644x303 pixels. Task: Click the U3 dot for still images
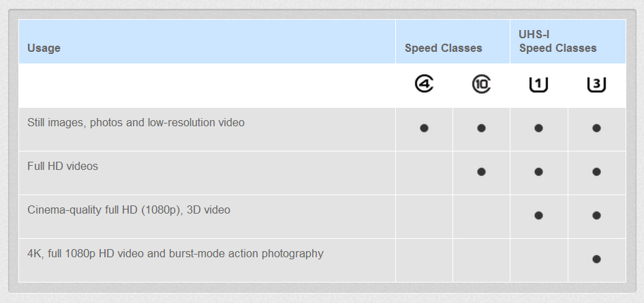tap(596, 128)
